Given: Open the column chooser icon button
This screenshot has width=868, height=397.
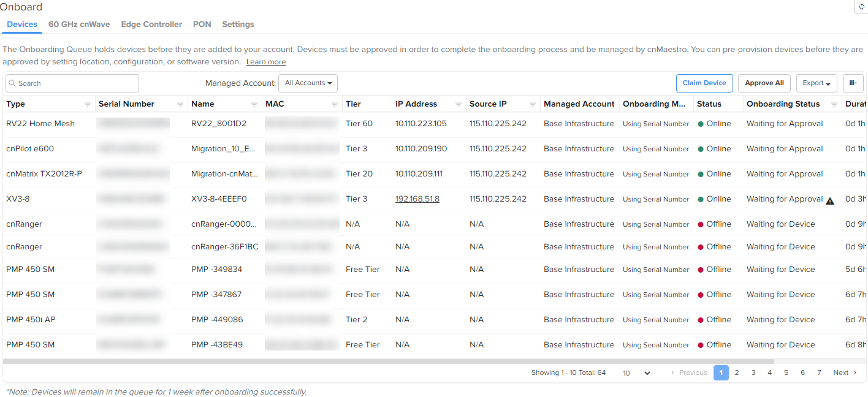Looking at the screenshot, I should pyautogui.click(x=853, y=83).
